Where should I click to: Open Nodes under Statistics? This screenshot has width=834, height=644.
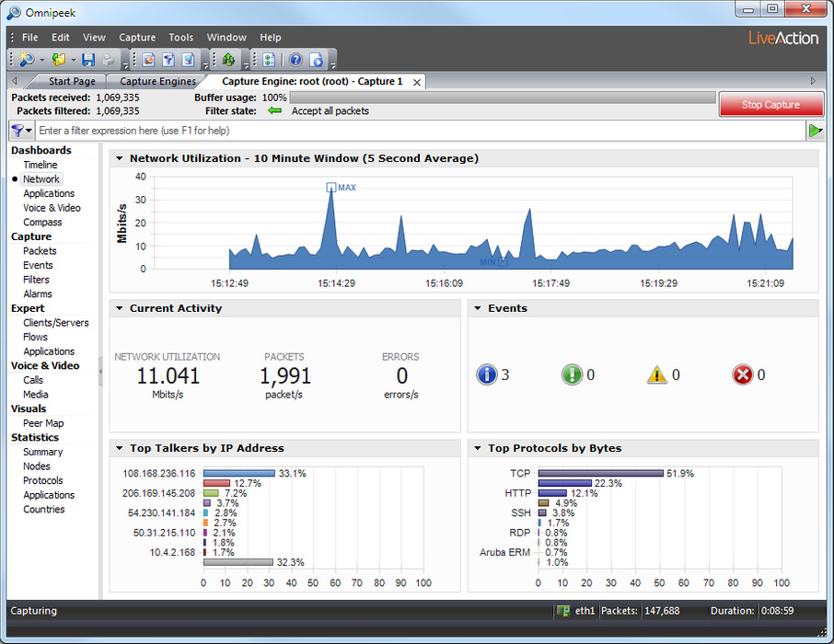coord(37,466)
